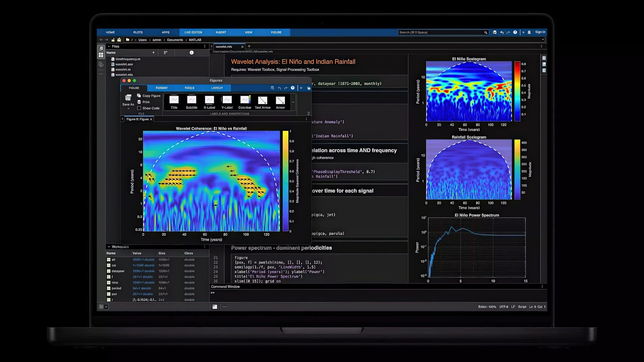Open the PLOTS ribbon tab
The image size is (644, 362).
click(138, 32)
